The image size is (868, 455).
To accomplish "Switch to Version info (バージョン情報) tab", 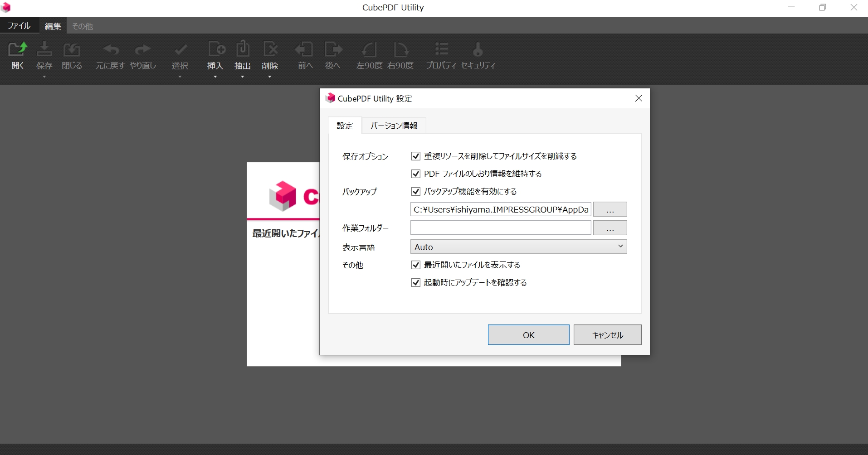I will 394,126.
